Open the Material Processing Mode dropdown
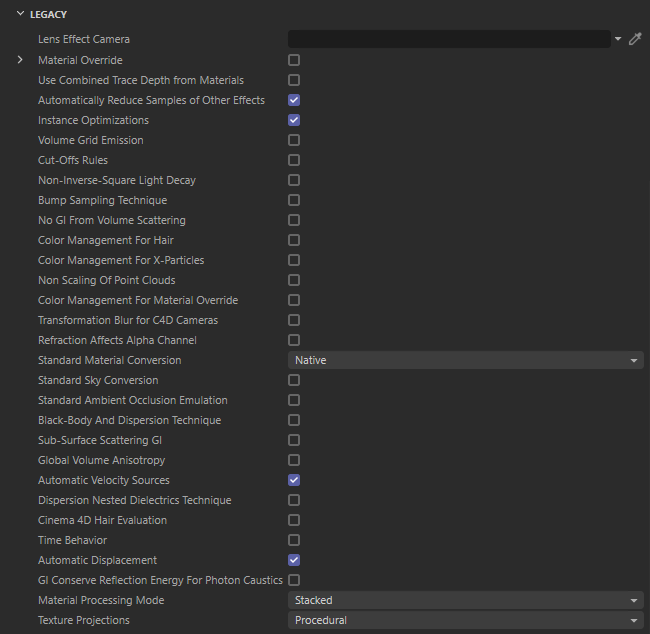Image resolution: width=650 pixels, height=634 pixels. [466, 600]
